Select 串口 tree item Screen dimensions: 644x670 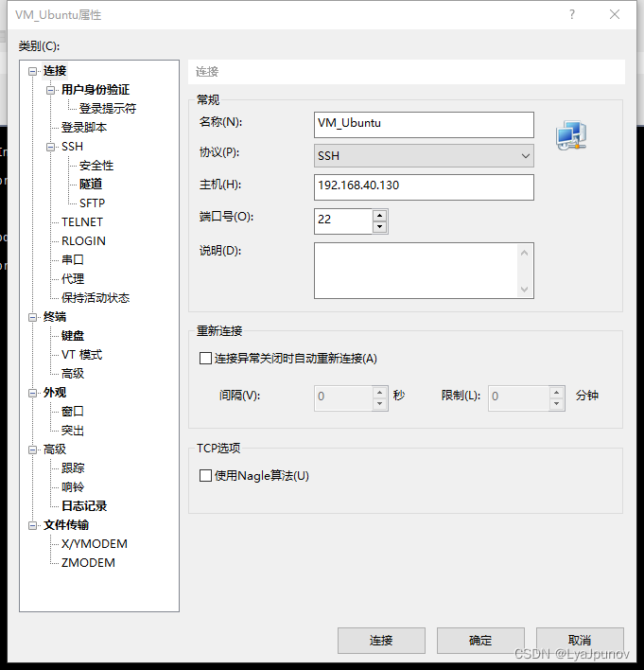(73, 260)
